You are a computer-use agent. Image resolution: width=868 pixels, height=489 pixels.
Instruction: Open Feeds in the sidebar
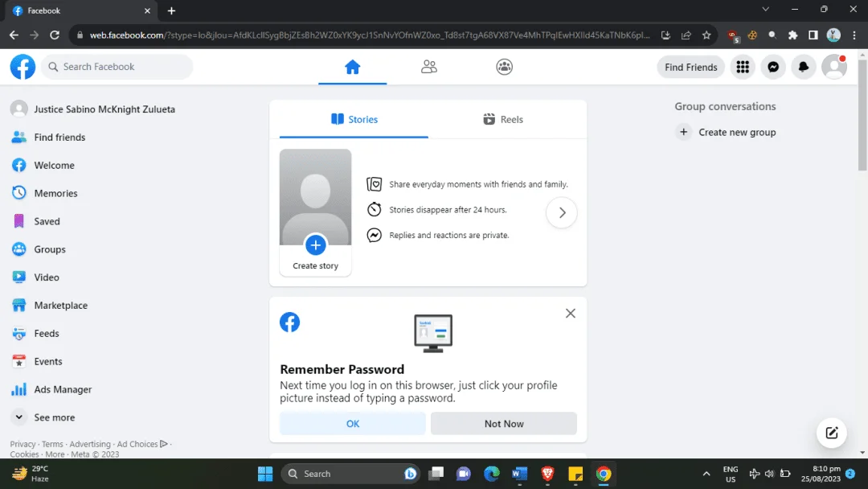click(35, 334)
